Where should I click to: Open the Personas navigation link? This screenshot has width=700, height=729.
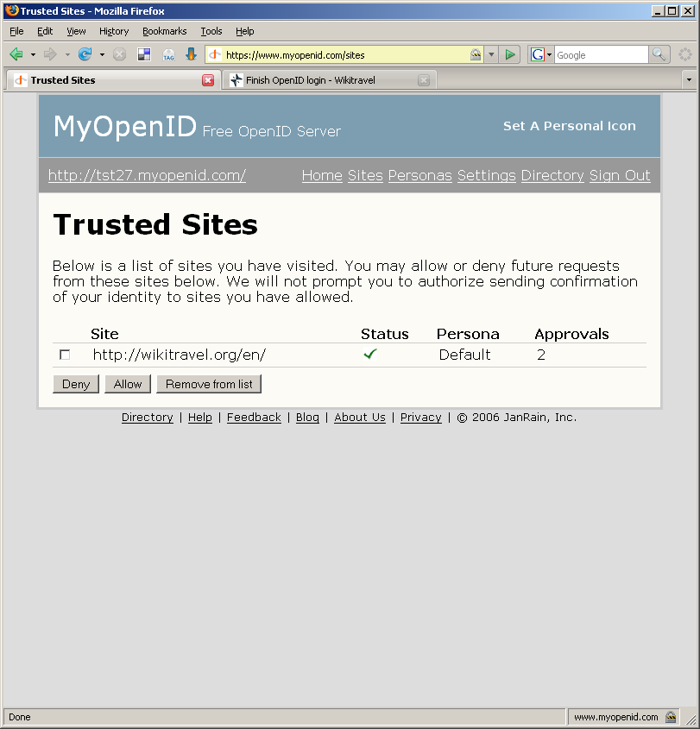point(420,175)
